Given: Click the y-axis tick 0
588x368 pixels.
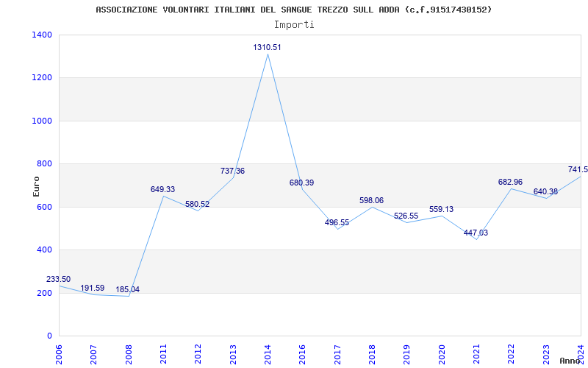Looking at the screenshot, I should click(50, 336).
